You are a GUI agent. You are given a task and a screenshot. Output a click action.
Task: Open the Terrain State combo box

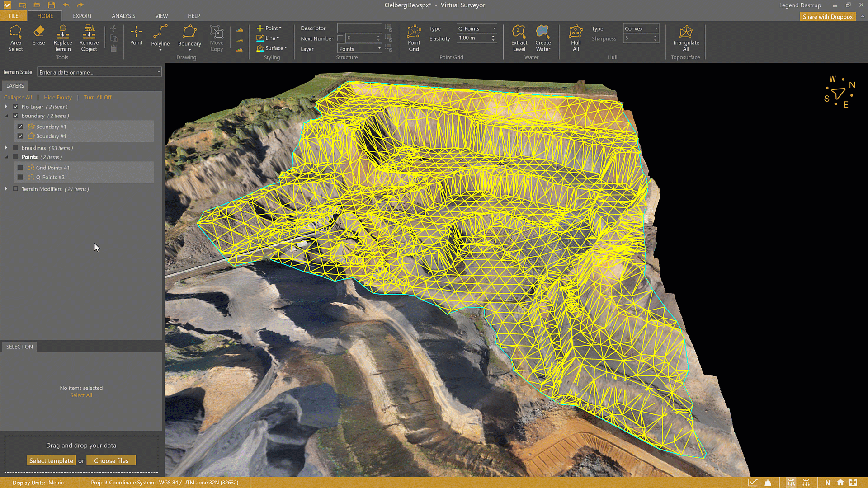point(99,72)
